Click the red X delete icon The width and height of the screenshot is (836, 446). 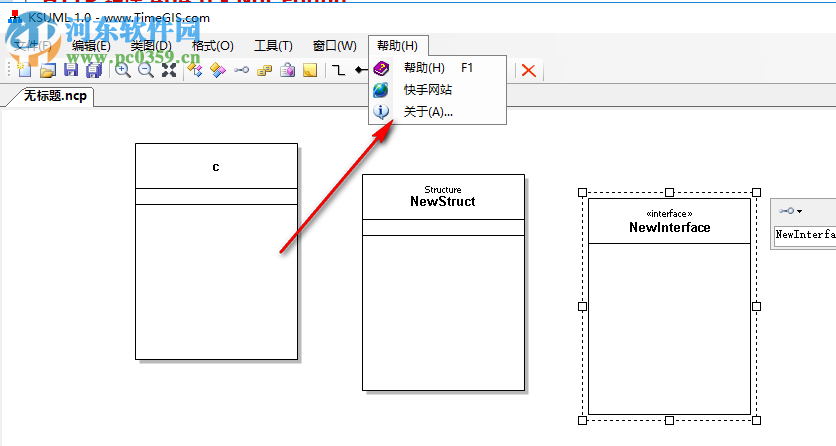(528, 70)
